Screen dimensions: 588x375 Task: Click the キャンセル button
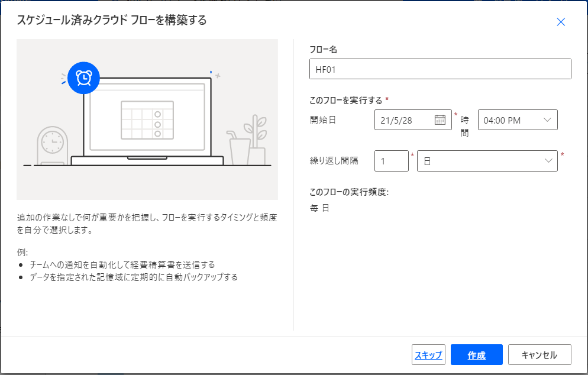click(x=539, y=355)
